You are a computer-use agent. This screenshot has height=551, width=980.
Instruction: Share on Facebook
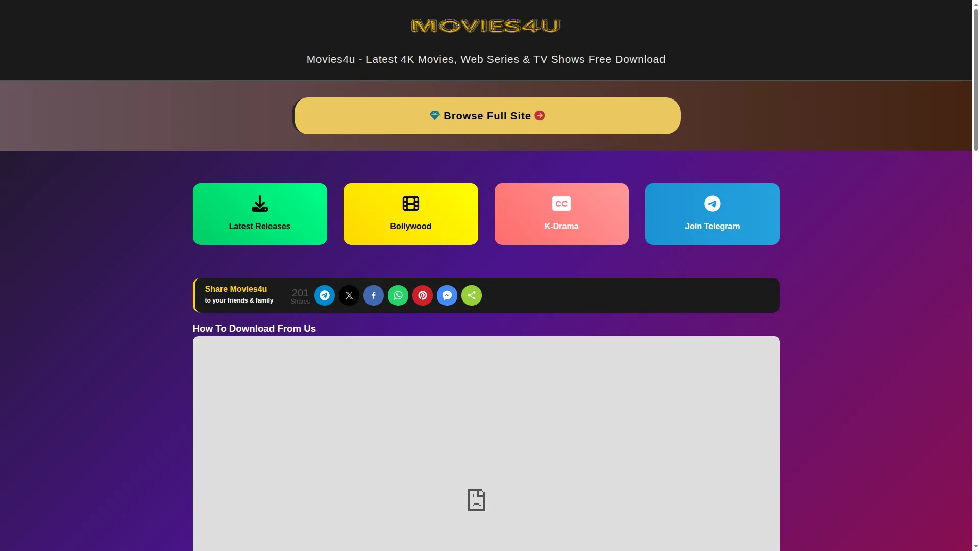click(374, 295)
